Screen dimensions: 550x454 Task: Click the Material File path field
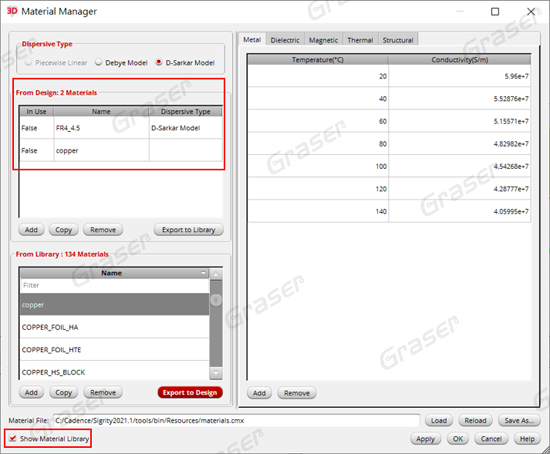[236, 420]
